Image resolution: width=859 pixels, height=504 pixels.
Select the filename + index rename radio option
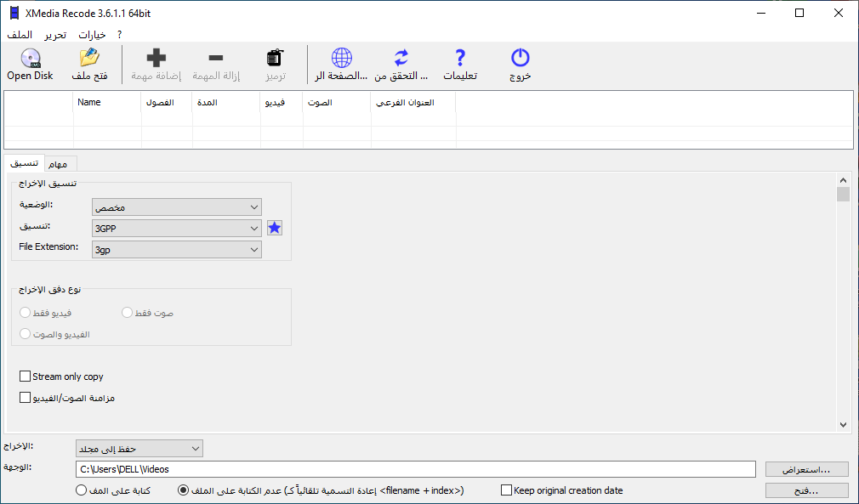pos(184,490)
